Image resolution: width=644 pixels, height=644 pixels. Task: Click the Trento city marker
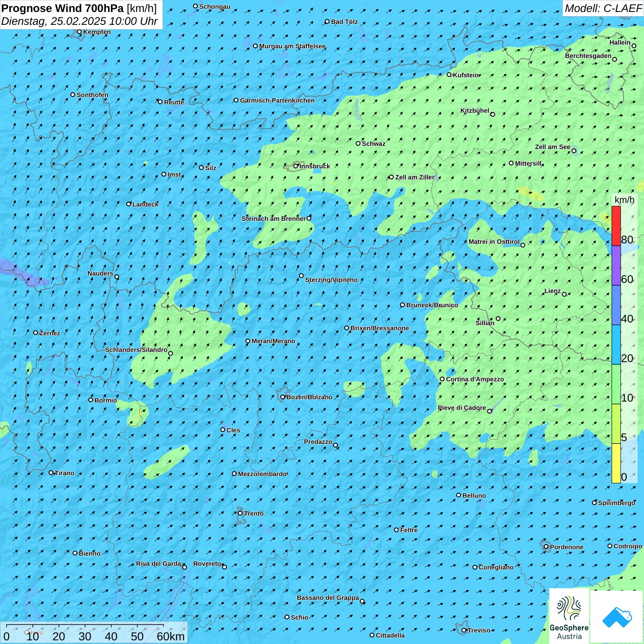240,513
